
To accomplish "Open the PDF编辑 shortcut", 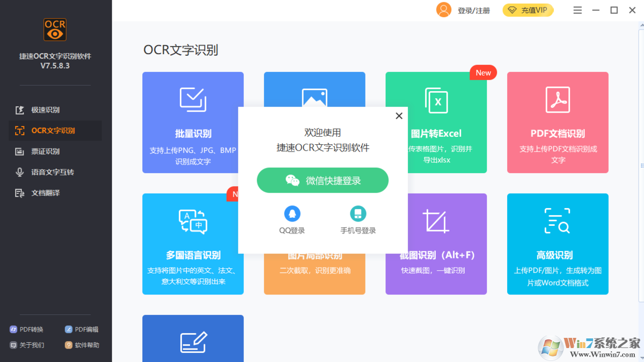I will pyautogui.click(x=82, y=329).
